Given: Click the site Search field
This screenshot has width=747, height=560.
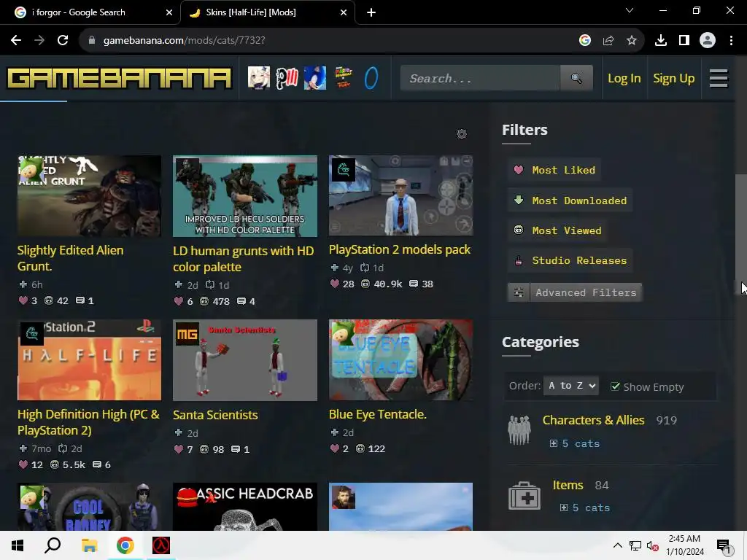Looking at the screenshot, I should coord(480,78).
